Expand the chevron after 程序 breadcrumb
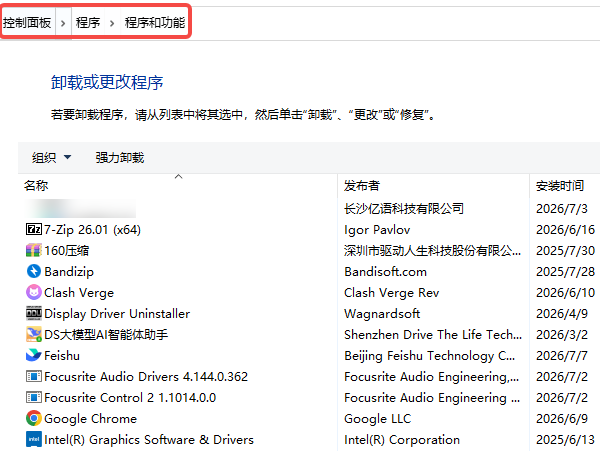The width and height of the screenshot is (600, 451). click(x=112, y=23)
